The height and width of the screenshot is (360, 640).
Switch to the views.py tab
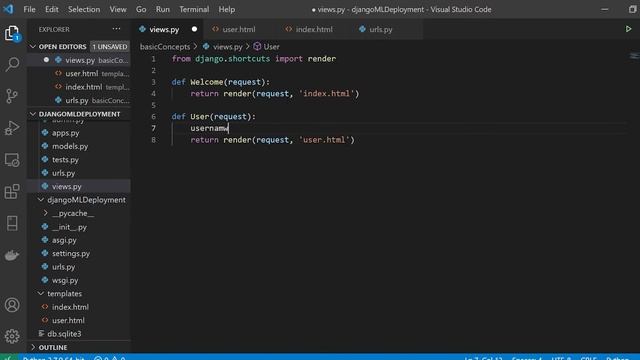coord(164,29)
